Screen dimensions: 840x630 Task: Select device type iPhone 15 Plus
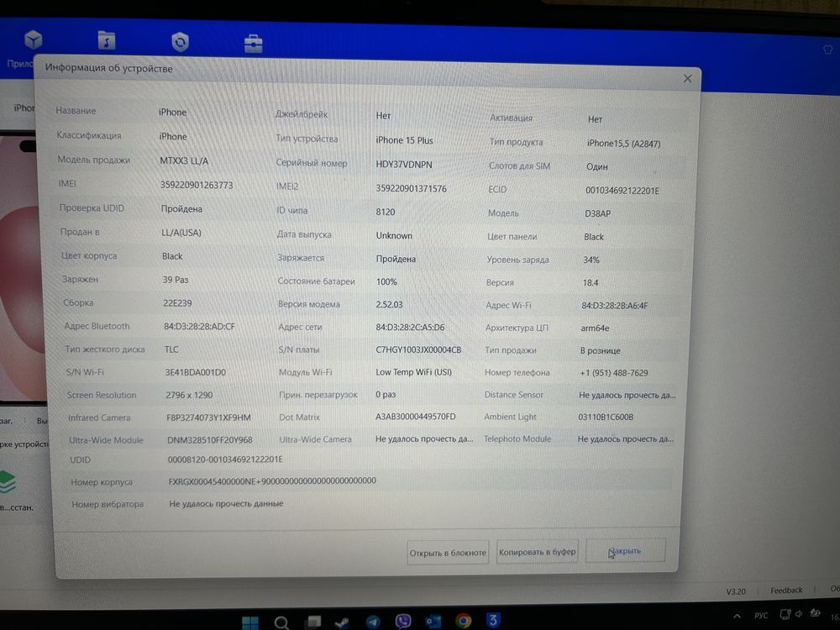click(405, 140)
